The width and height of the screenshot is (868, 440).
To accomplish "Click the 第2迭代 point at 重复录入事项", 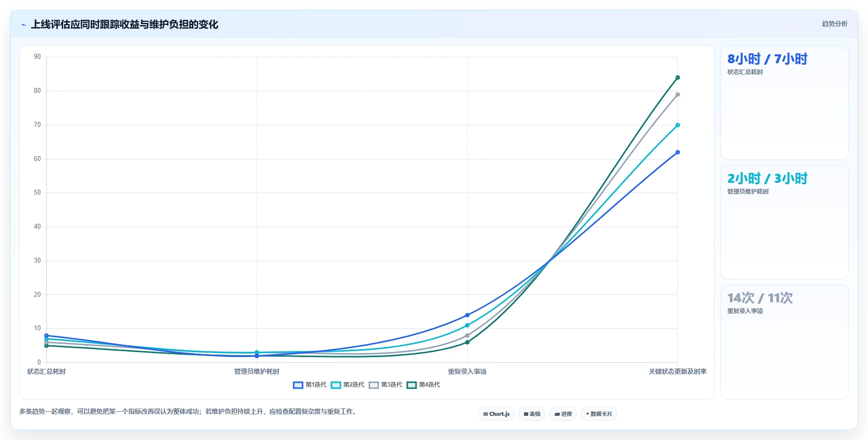I will (467, 325).
